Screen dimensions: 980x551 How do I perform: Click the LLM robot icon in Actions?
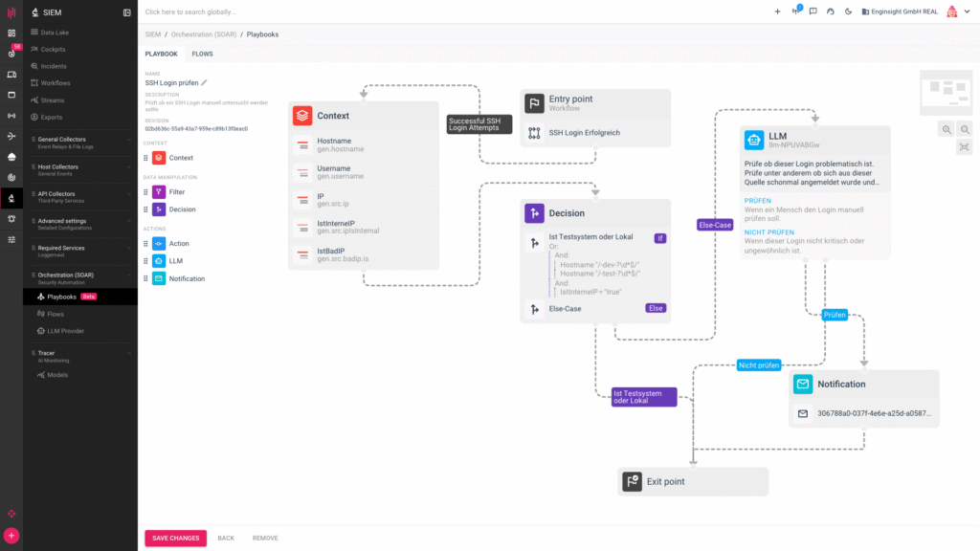159,260
